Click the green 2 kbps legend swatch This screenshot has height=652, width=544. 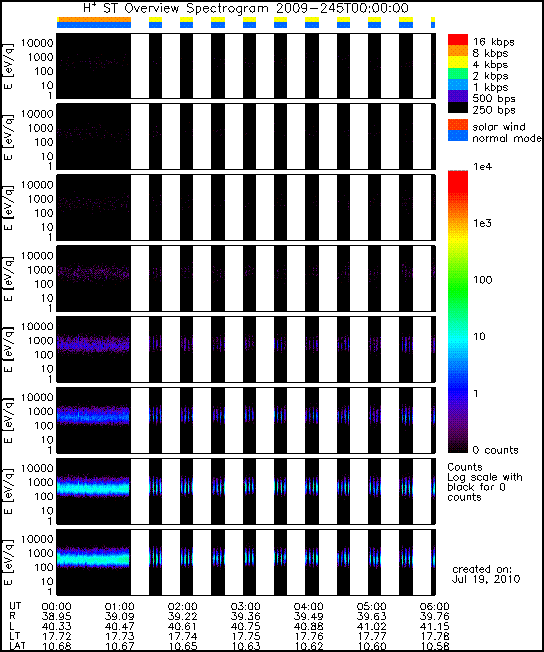[457, 74]
